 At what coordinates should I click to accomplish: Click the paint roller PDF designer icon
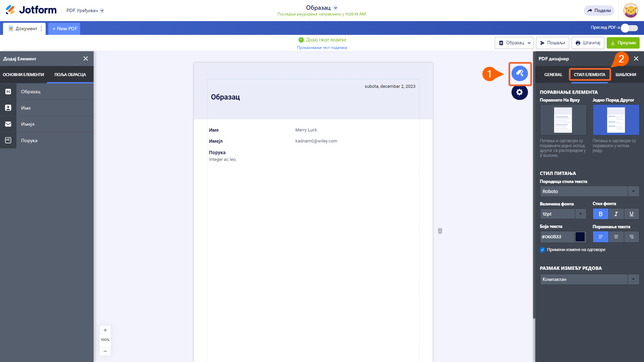[519, 73]
